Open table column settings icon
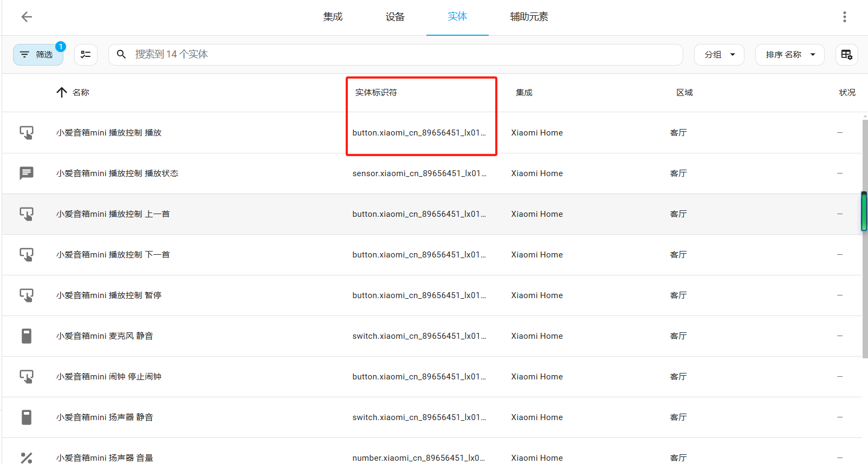Screen dimensions: 868x464 846,55
